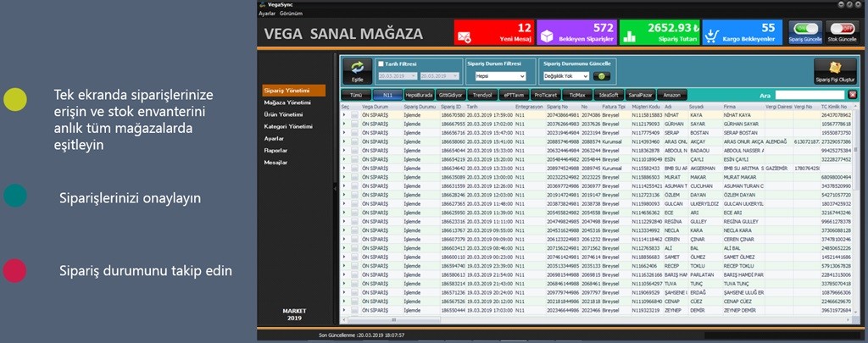Open Mesajlar in the sidebar
The width and height of the screenshot is (868, 343).
[275, 163]
